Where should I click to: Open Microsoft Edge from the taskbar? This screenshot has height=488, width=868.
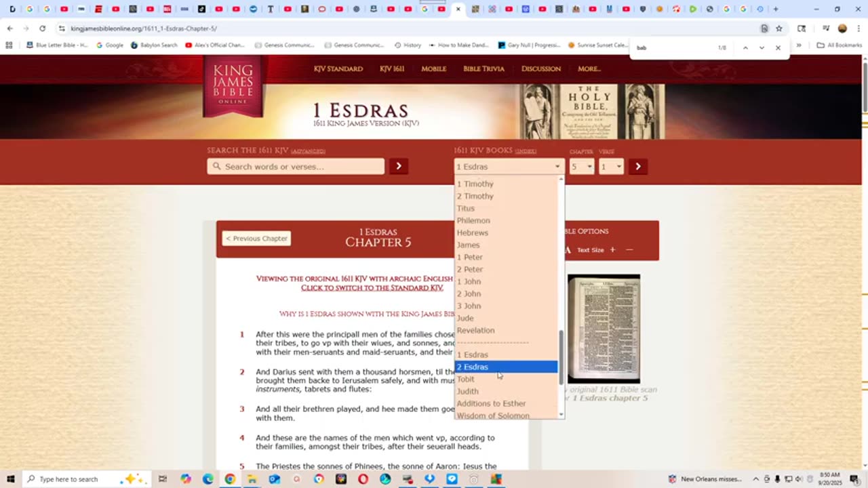pos(208,479)
